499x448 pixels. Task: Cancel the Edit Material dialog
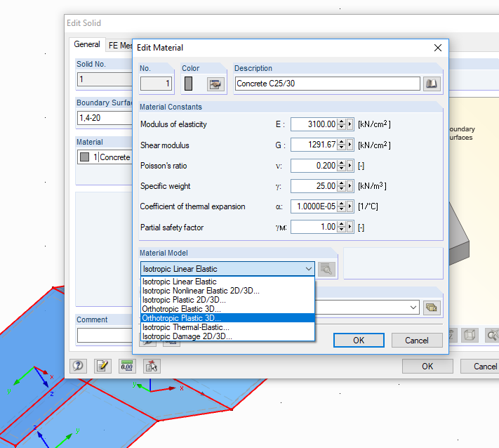[x=417, y=341]
